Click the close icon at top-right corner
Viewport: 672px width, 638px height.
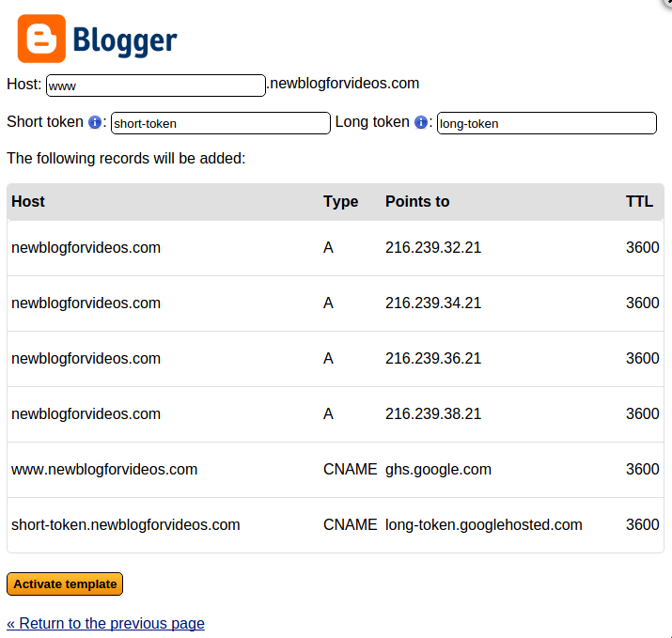pyautogui.click(x=667, y=2)
